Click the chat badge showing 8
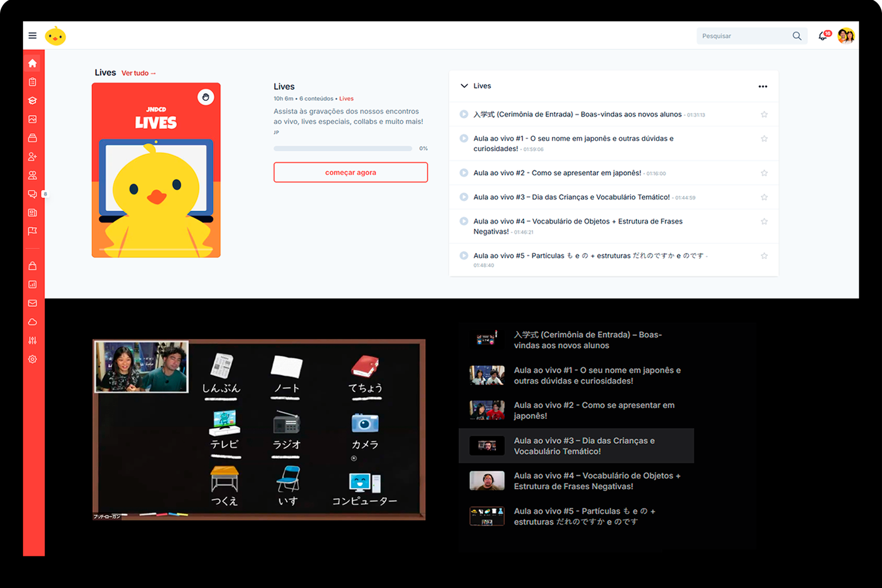This screenshot has height=588, width=882. (x=45, y=194)
